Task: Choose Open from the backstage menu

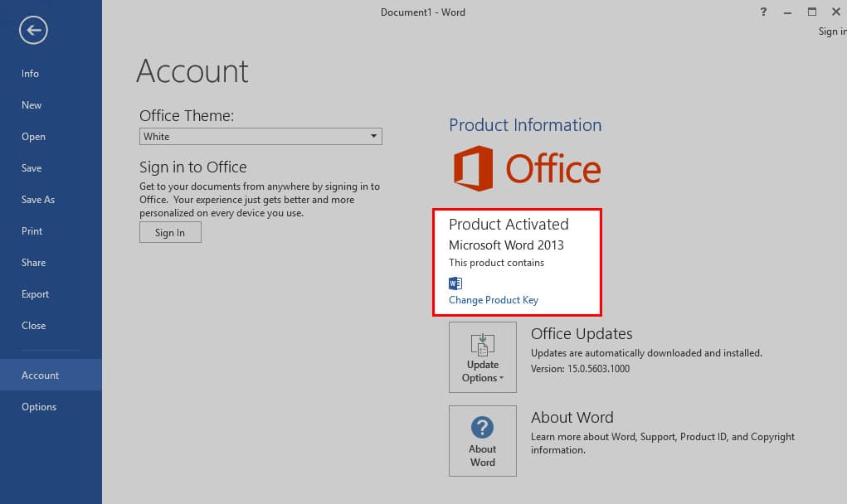Action: click(51, 137)
